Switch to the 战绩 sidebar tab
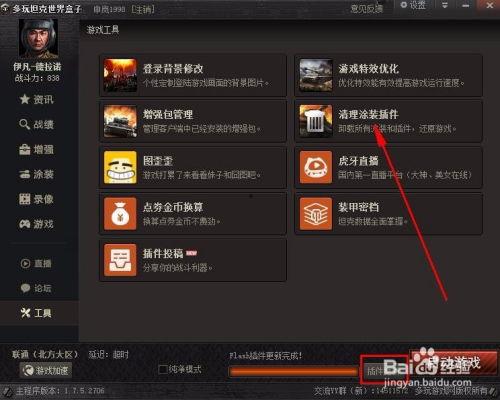 point(36,124)
